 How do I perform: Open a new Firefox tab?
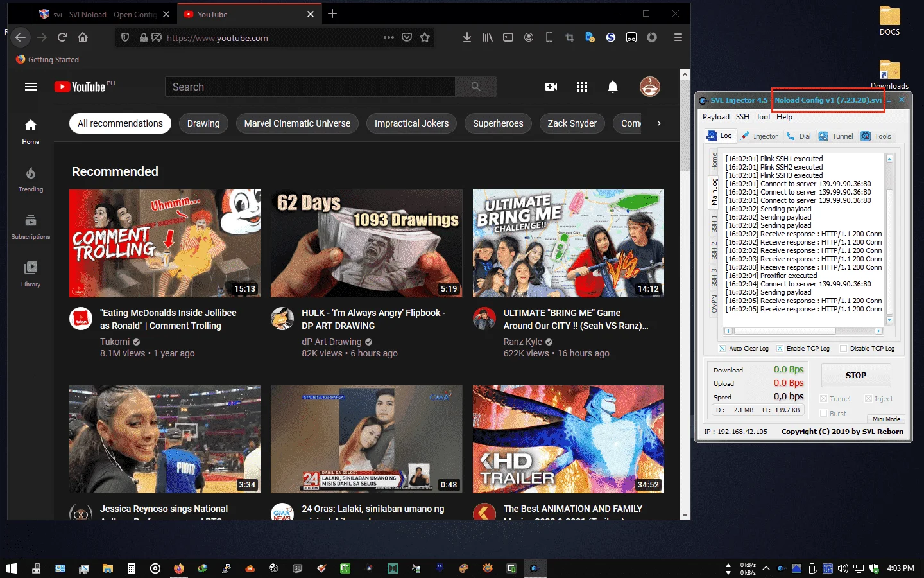click(x=332, y=13)
